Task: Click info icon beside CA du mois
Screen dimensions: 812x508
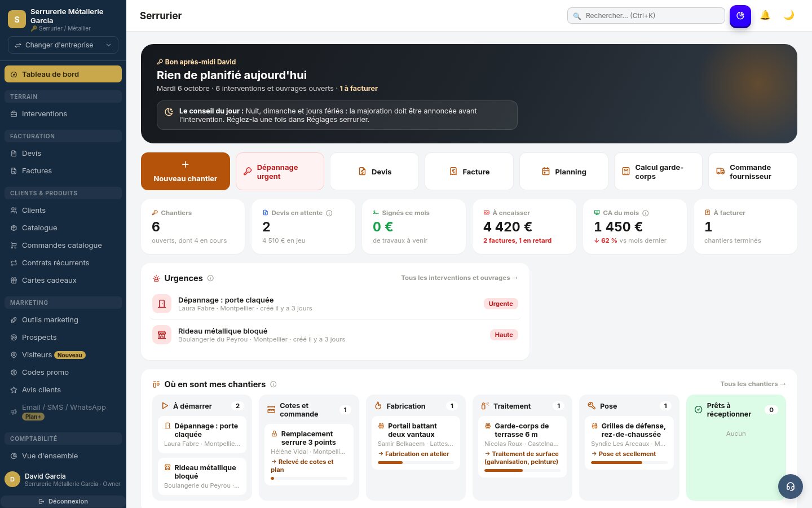Action: point(646,213)
